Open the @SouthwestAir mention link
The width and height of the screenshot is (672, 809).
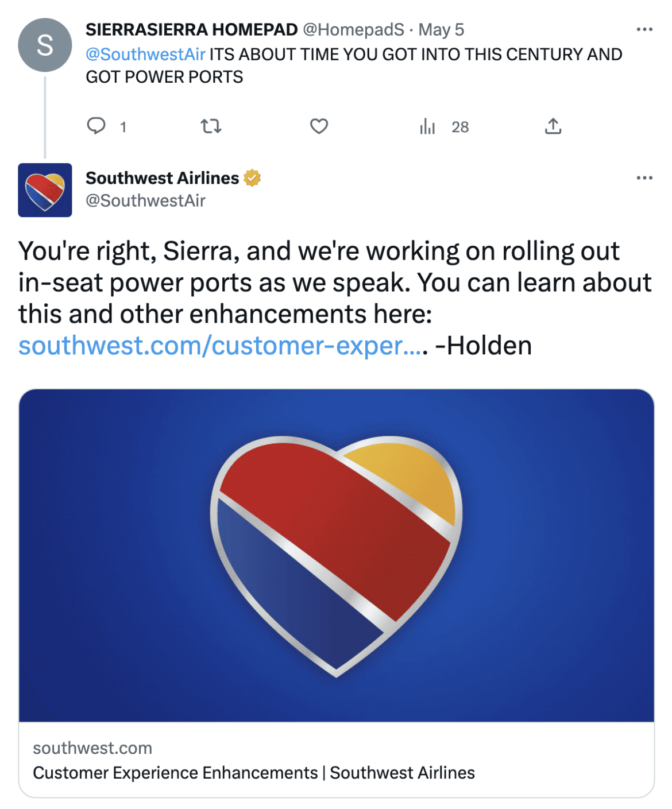(x=145, y=54)
